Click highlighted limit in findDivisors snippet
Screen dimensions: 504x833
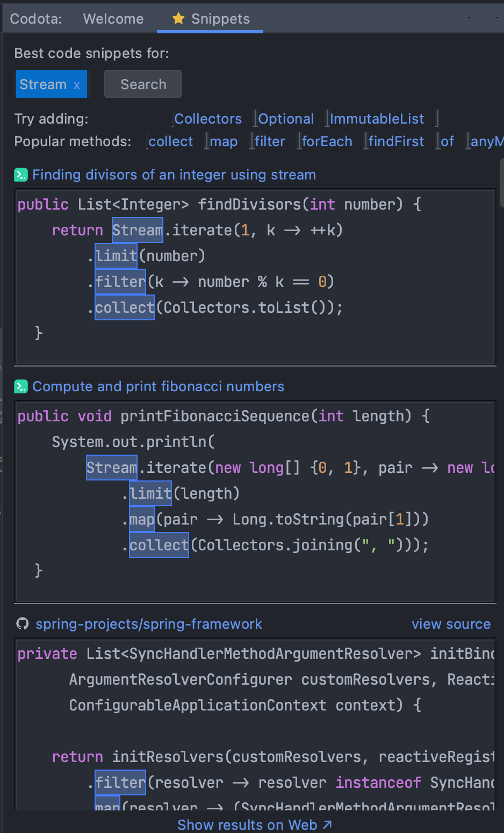point(117,256)
